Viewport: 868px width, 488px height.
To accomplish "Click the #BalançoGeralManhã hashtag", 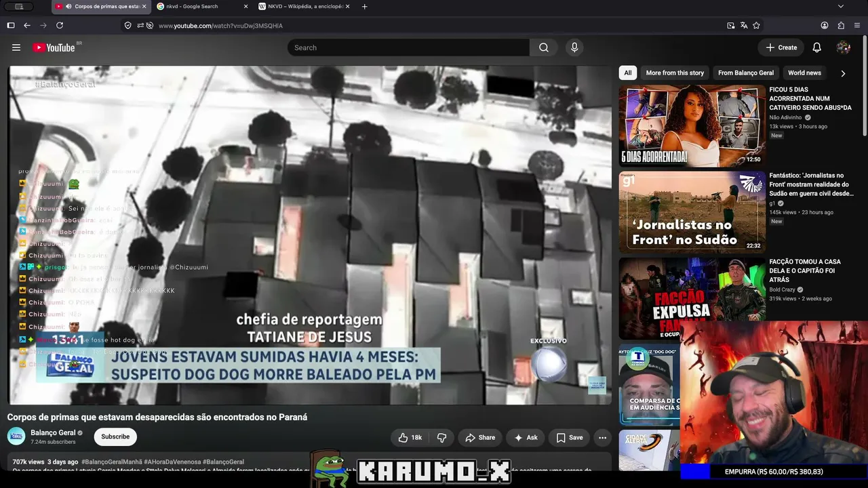I will 113,462.
